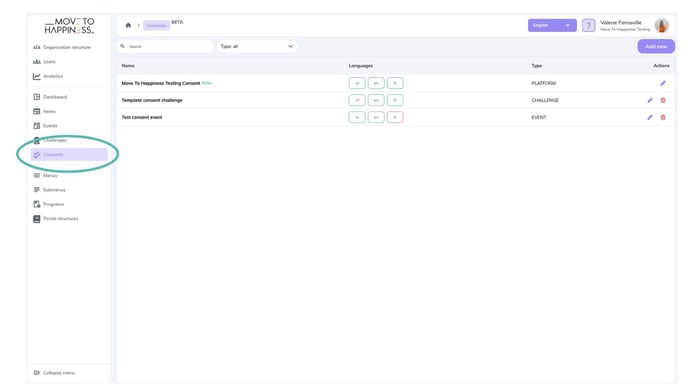Viewport: 688px width, 387px height.
Task: Delete the Test consent event row
Action: (663, 117)
